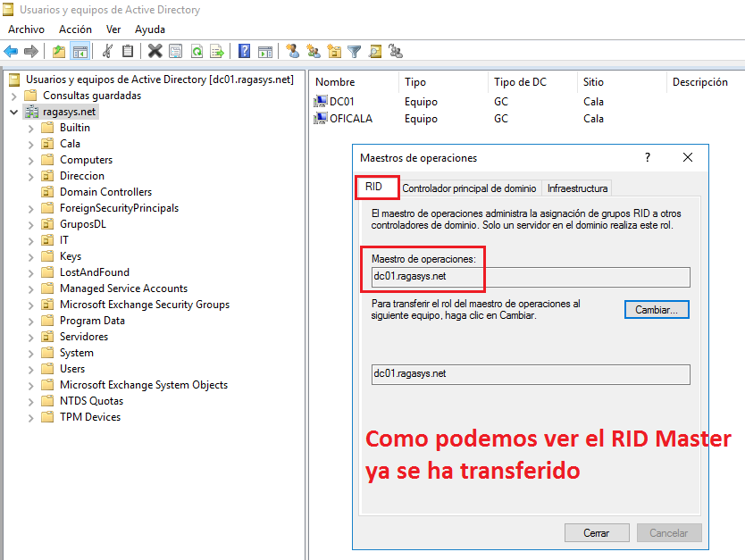The image size is (745, 560).
Task: Open the Archivo menu
Action: [26, 29]
